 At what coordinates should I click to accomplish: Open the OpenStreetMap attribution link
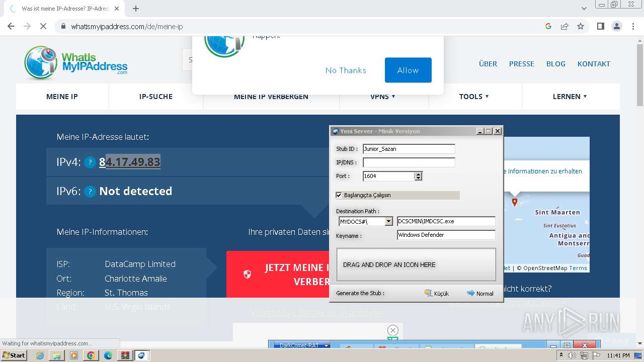(x=545, y=268)
